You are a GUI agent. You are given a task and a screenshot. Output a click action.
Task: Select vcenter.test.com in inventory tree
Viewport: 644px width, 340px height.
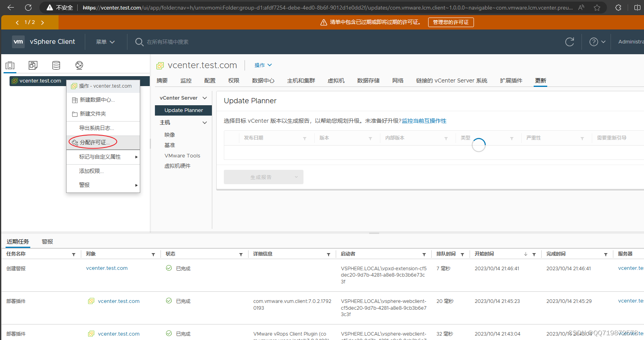click(40, 81)
